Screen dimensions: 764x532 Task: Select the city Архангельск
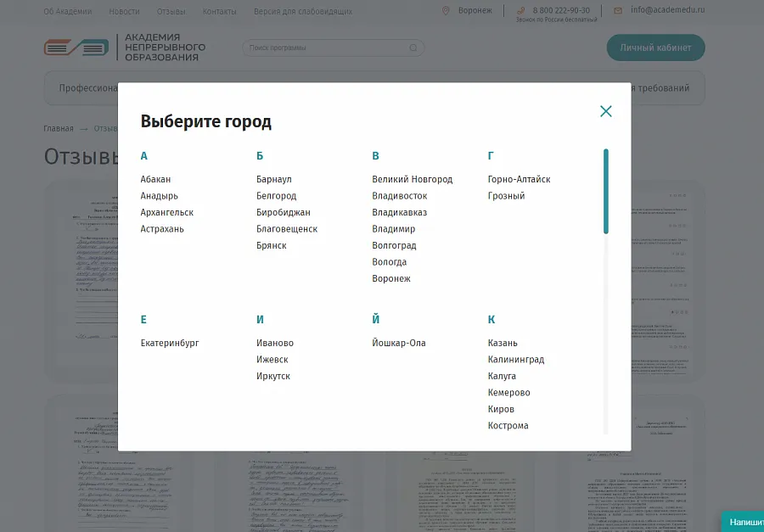[167, 212]
